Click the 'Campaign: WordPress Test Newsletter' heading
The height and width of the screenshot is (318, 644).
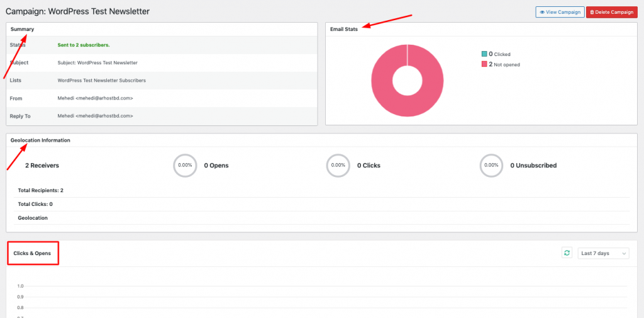77,11
